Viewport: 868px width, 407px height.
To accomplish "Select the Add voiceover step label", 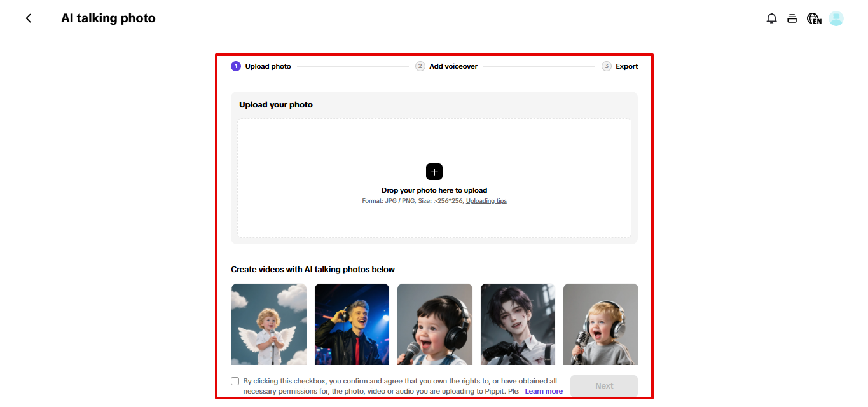I will pyautogui.click(x=453, y=66).
